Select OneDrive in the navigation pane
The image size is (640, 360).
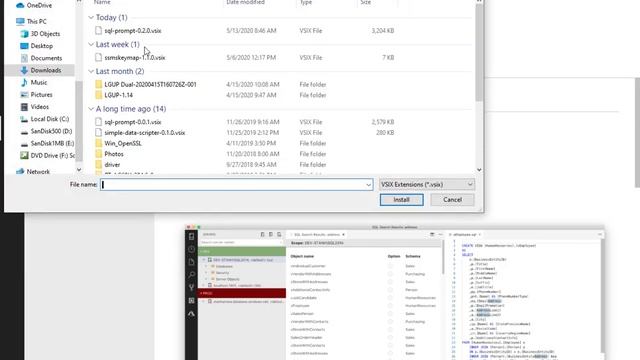[x=39, y=5]
